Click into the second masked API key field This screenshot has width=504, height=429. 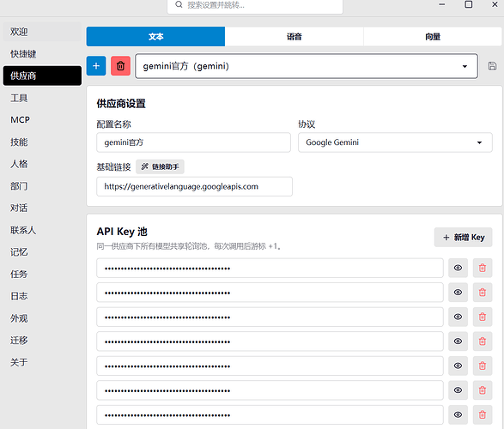click(270, 293)
